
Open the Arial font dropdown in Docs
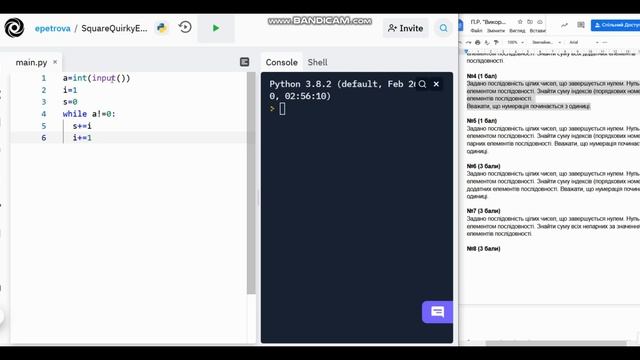coord(584,42)
